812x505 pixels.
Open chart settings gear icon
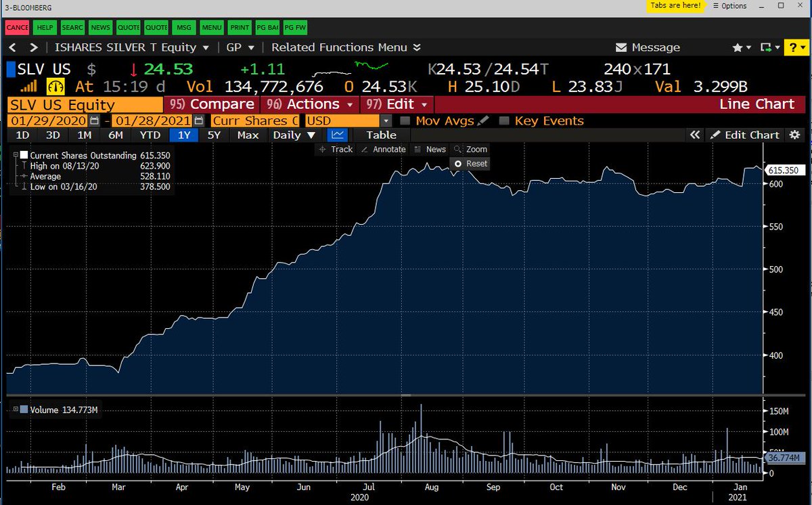click(795, 135)
